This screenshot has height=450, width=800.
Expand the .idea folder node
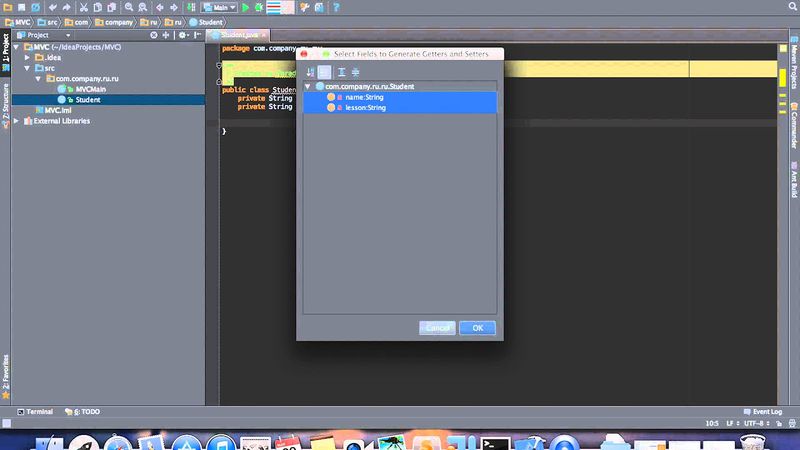(x=27, y=58)
